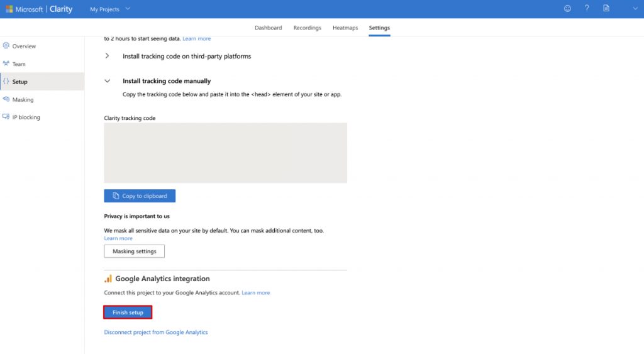644x354 pixels.
Task: Click the Finish setup button
Action: (128, 312)
